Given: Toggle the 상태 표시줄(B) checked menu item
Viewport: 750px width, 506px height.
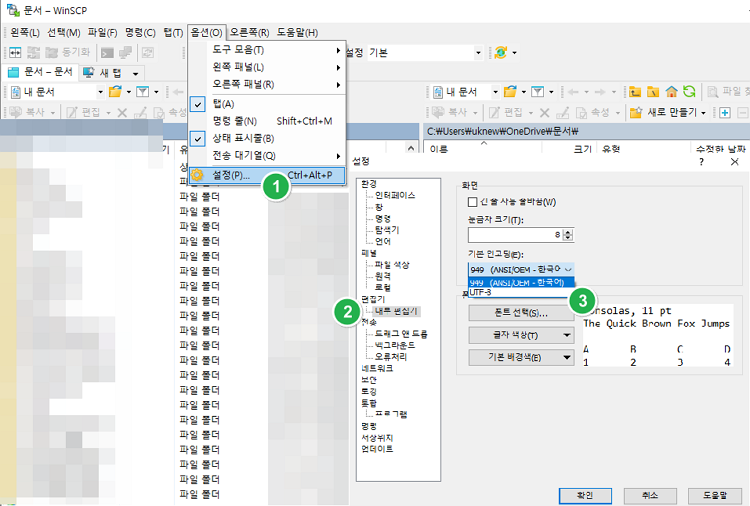Looking at the screenshot, I should tap(243, 138).
